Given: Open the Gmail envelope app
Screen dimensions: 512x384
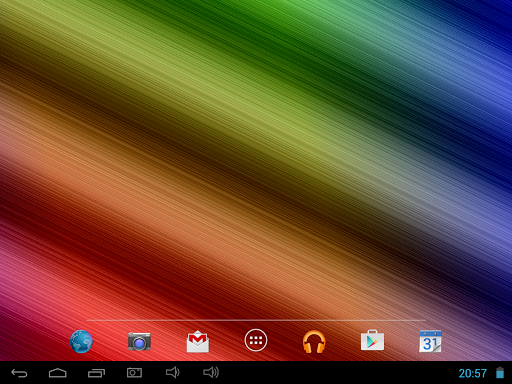Looking at the screenshot, I should tap(198, 341).
